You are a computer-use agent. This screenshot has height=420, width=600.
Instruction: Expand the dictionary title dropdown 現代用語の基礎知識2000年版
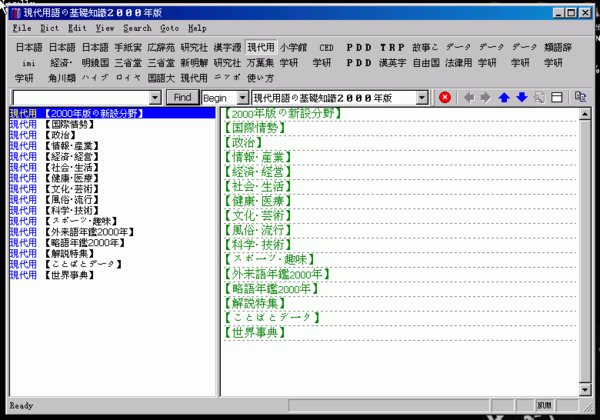[x=421, y=98]
